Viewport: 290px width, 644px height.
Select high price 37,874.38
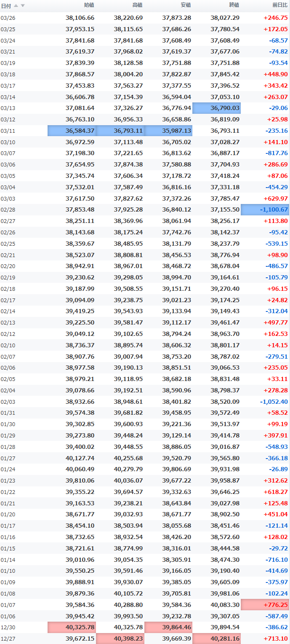click(x=128, y=164)
